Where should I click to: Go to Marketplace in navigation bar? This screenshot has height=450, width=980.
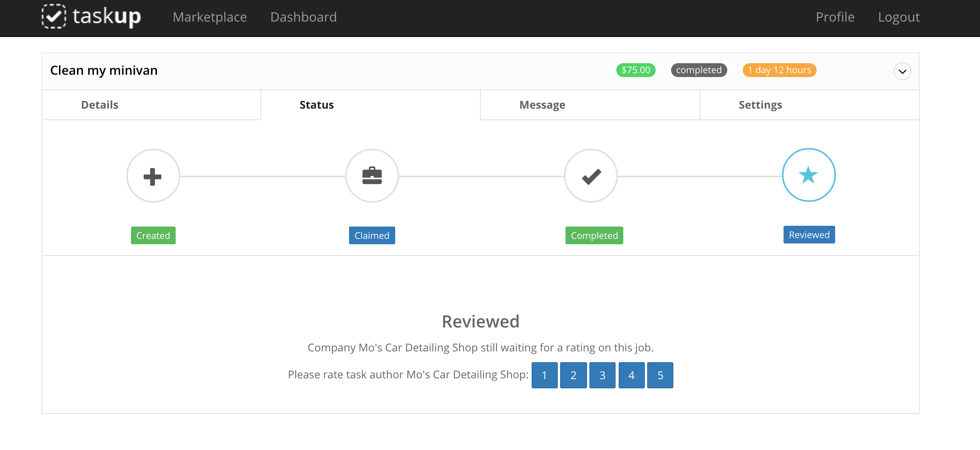tap(210, 17)
